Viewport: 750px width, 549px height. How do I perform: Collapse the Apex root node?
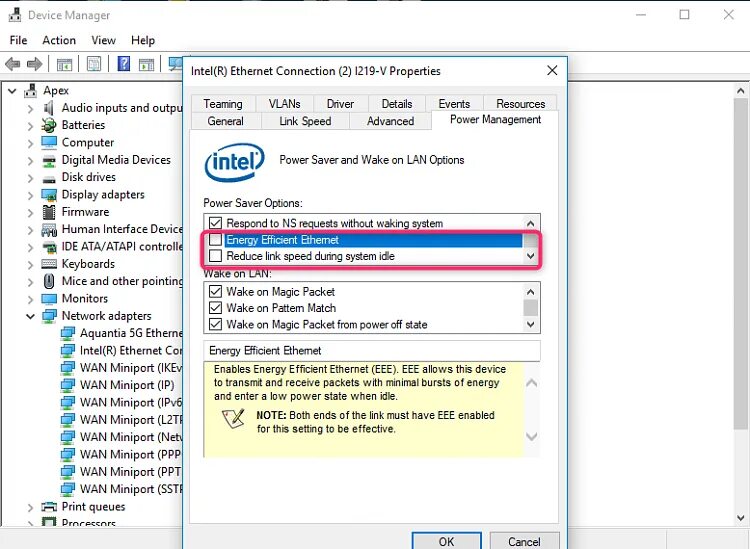tap(12, 90)
